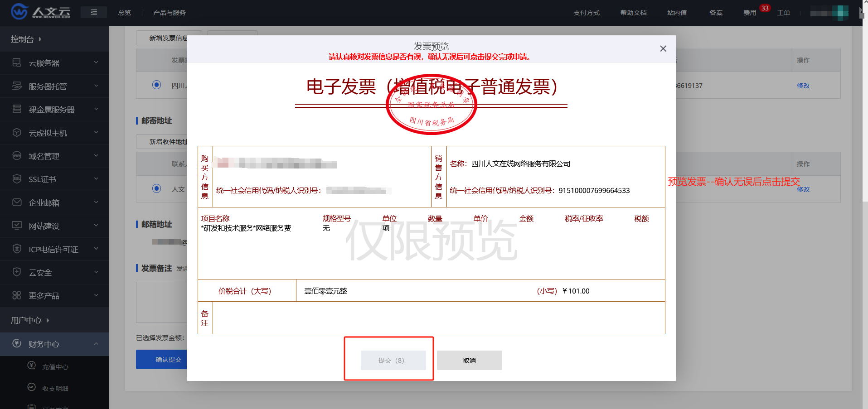
Task: Close the 发票预览 dialog with X
Action: coord(663,48)
